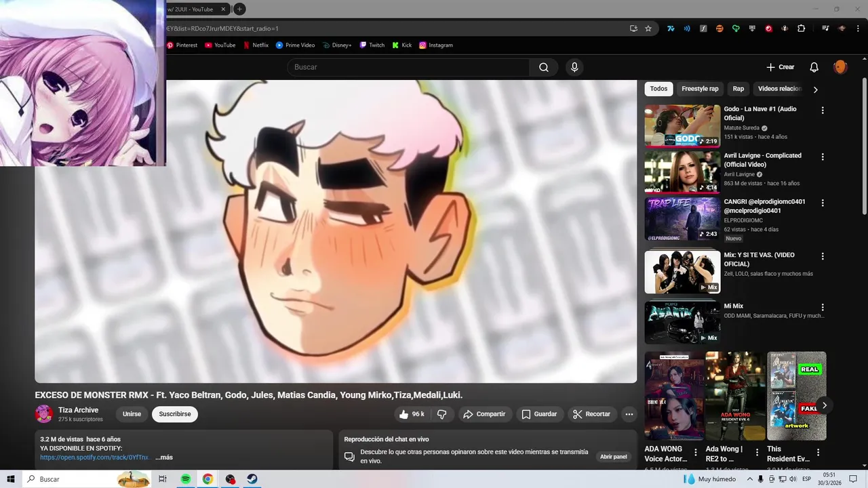Open options for Avril Lavigne - Complicated

pyautogui.click(x=823, y=157)
